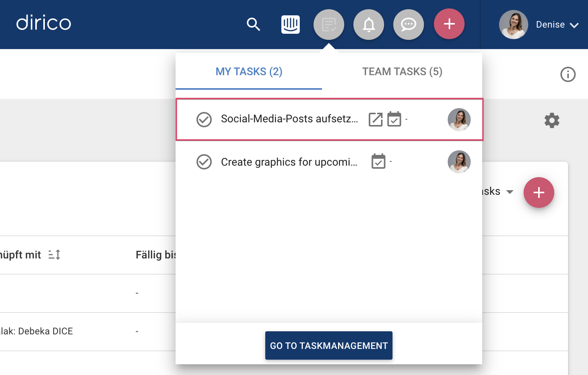This screenshot has width=588, height=375.
Task: Click GO TO TASKMANAGEMENT button
Action: coord(329,345)
